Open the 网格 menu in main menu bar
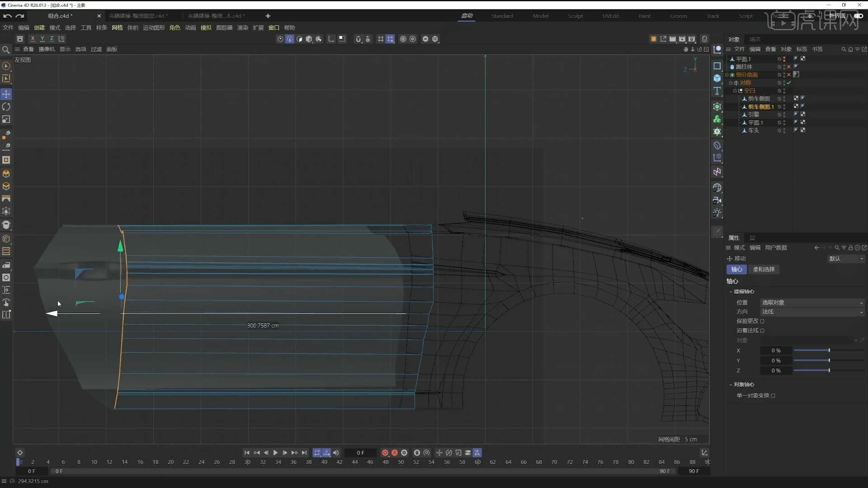This screenshot has width=868, height=488. (117, 28)
